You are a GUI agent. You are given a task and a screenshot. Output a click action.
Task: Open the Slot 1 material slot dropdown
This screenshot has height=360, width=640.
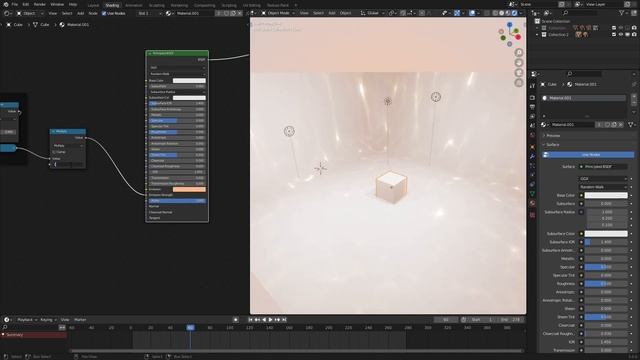click(149, 13)
